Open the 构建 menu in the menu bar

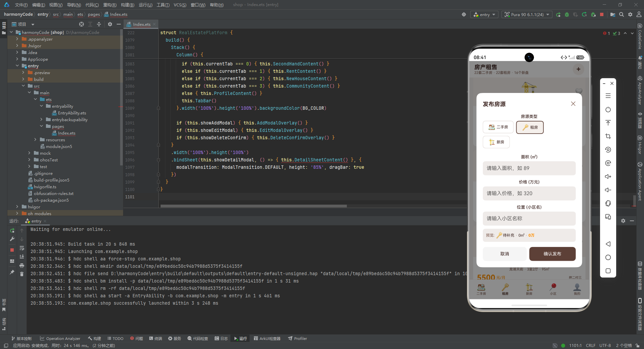point(127,5)
